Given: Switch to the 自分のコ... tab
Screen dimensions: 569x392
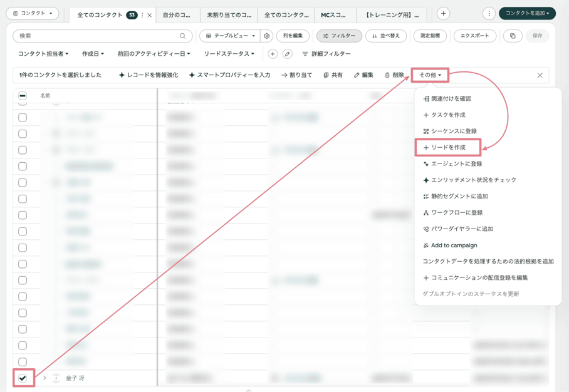Looking at the screenshot, I should [176, 15].
